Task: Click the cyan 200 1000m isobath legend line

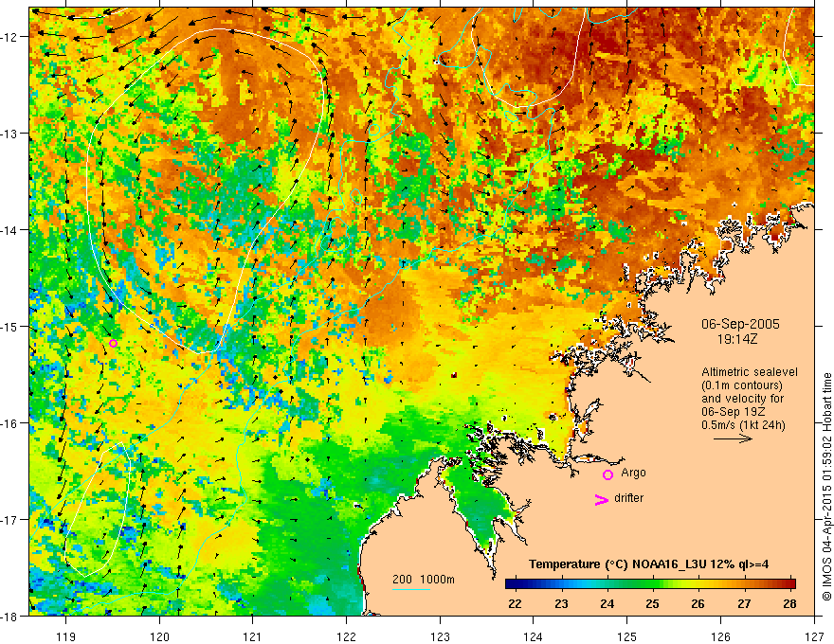Action: pyautogui.click(x=411, y=589)
